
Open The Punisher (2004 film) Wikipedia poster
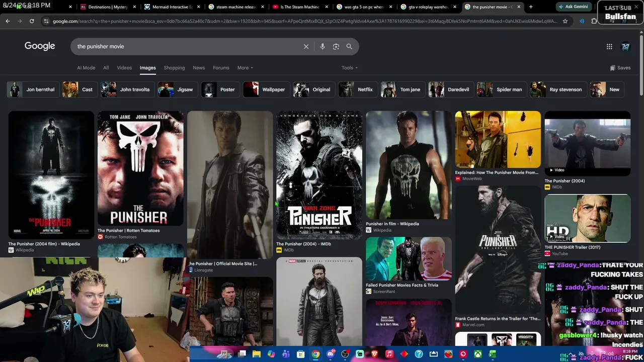51,175
